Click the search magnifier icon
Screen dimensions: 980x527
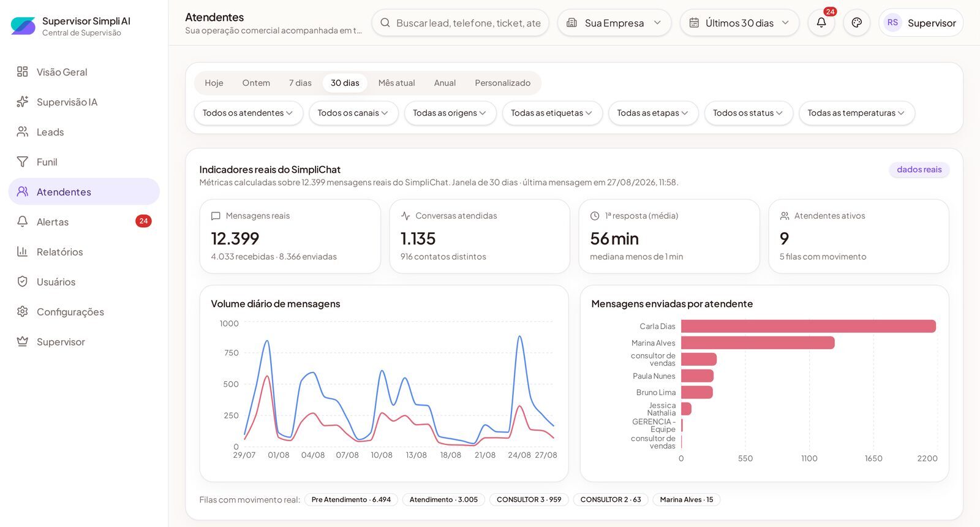(385, 23)
